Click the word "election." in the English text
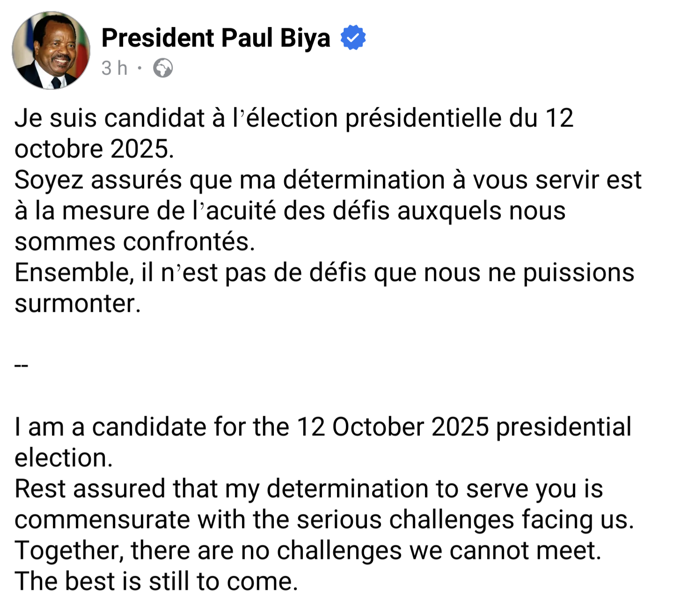Viewport: 674px width, 616px height. click(x=64, y=458)
